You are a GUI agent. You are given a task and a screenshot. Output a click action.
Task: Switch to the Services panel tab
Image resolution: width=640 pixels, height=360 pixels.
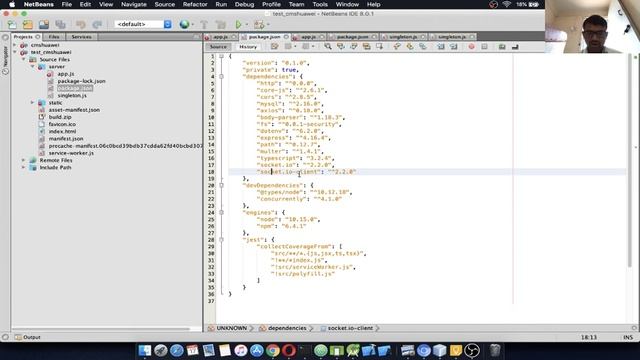(82, 37)
